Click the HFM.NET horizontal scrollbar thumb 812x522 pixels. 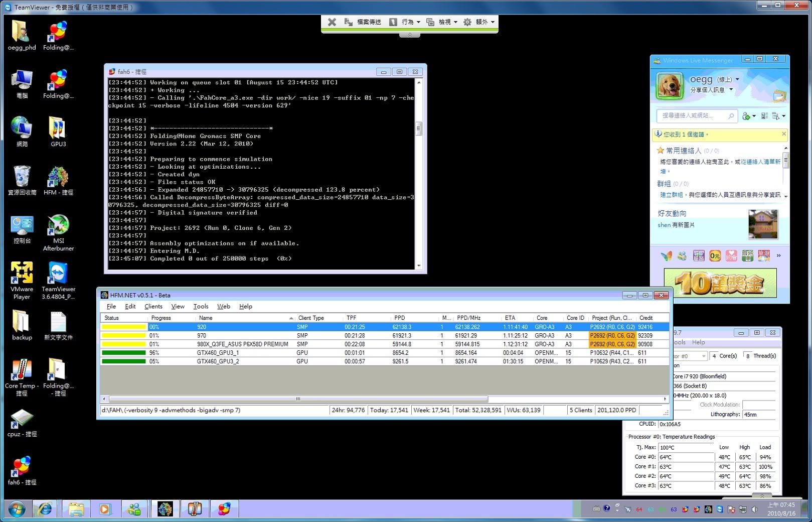pos(298,400)
